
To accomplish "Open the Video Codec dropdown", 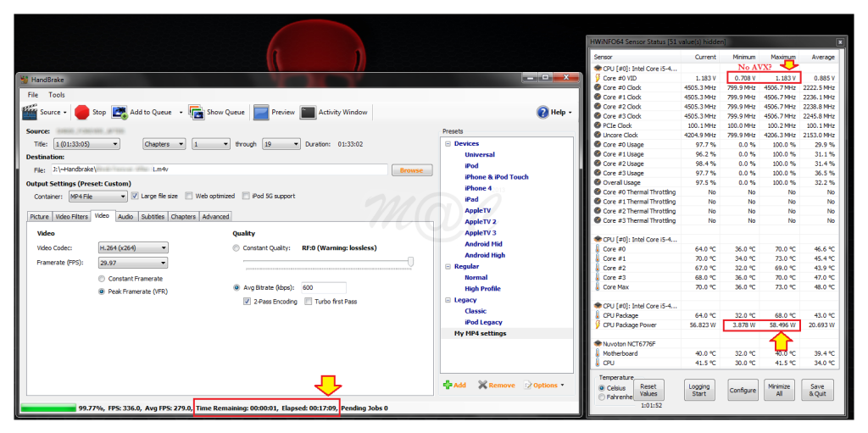I will (x=134, y=248).
